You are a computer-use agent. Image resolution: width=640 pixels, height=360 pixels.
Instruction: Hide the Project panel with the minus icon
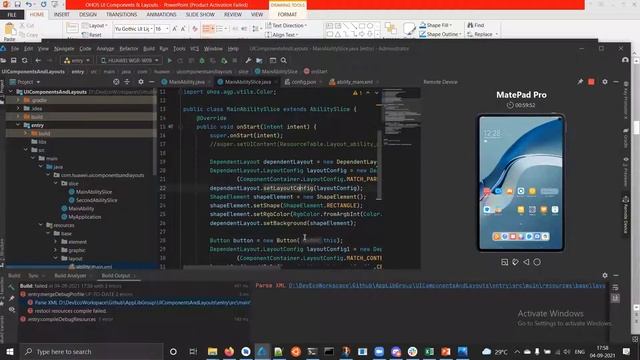click(x=151, y=82)
